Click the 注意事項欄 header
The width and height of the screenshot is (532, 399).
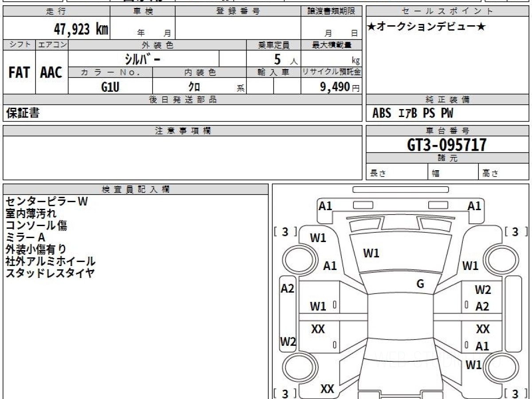[x=183, y=131]
